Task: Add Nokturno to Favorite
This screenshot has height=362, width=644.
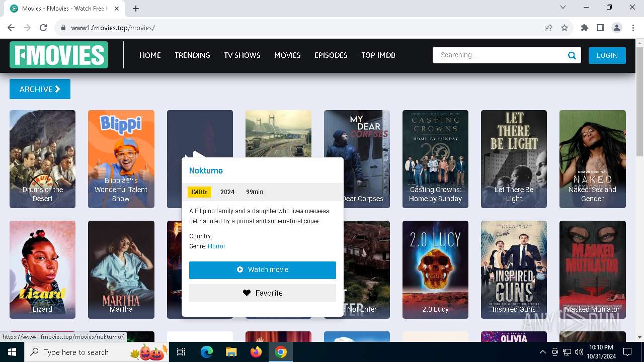Action: click(263, 293)
